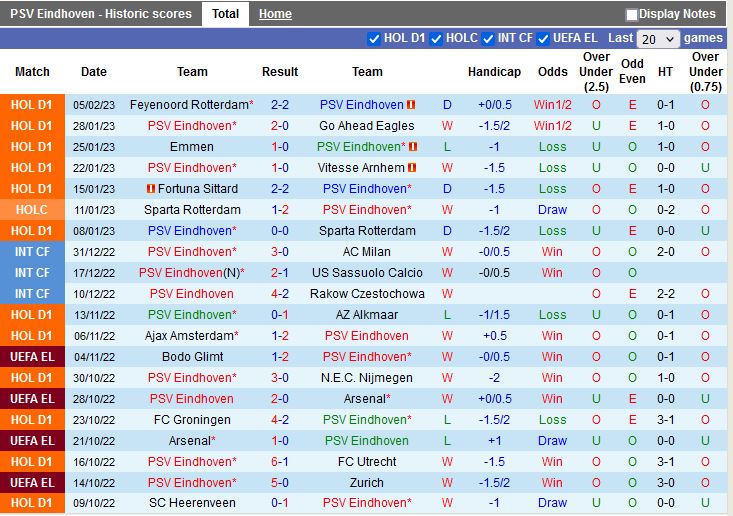Click SC Heerenveen team name
The height and width of the screenshot is (516, 733).
tap(192, 503)
